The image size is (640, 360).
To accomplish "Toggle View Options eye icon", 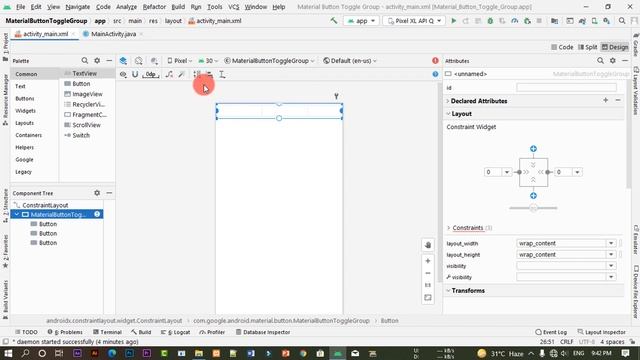I will 123,74.
